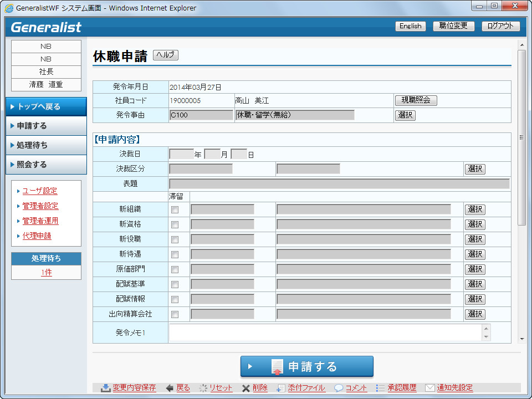532x399 pixels.
Task: Tick the 新組織 retention checkbox
Action: point(175,210)
